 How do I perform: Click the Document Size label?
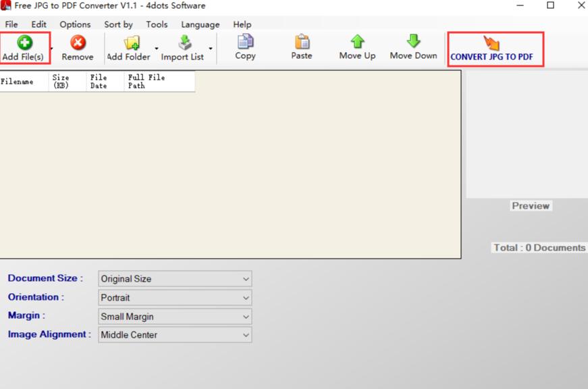click(x=45, y=278)
